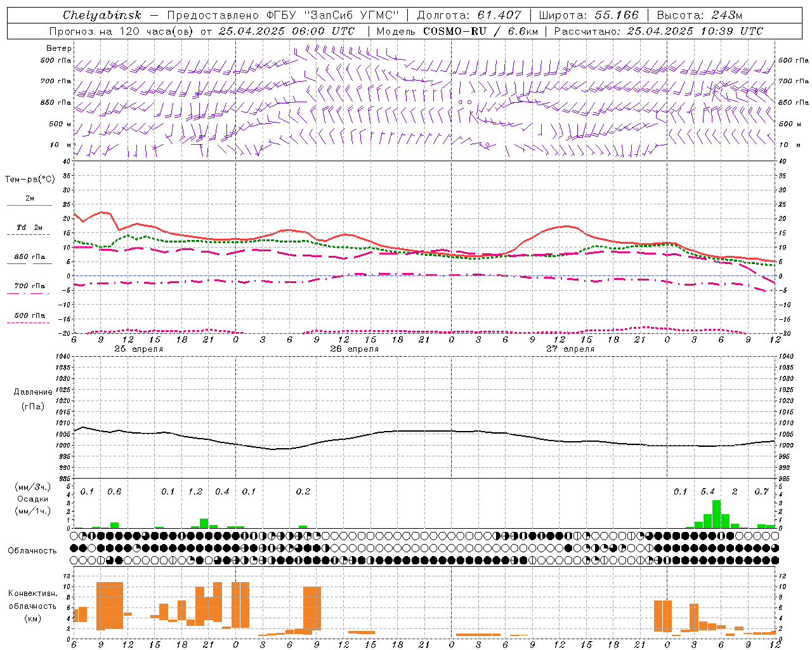Viewport: 812px width, 650px height.
Task: Click the 'Широта: 55.166' header field
Action: tap(588, 15)
